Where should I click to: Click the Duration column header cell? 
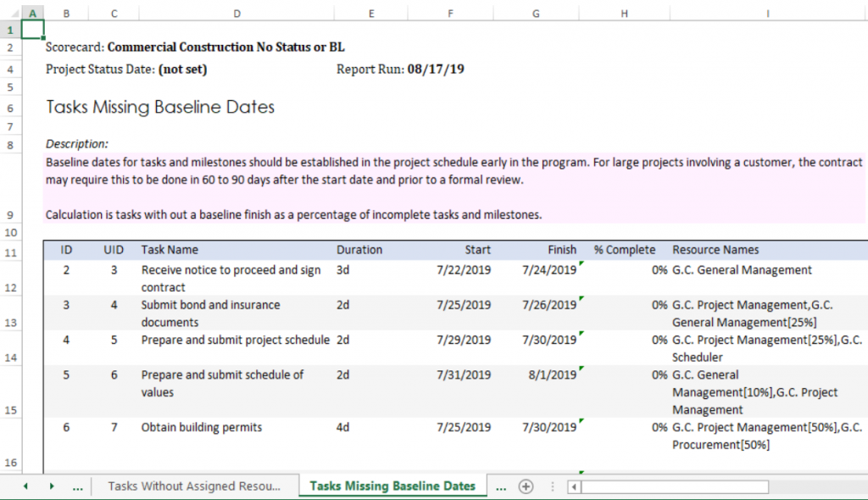click(x=359, y=250)
